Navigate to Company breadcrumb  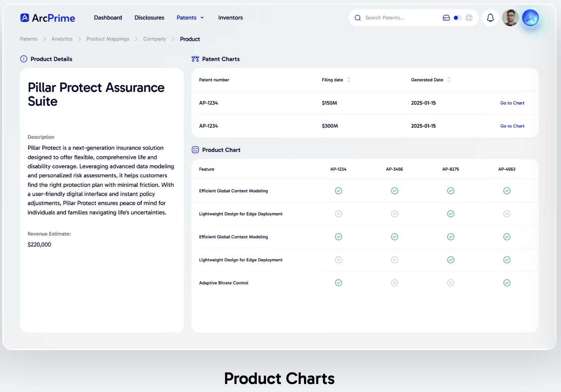pos(155,39)
